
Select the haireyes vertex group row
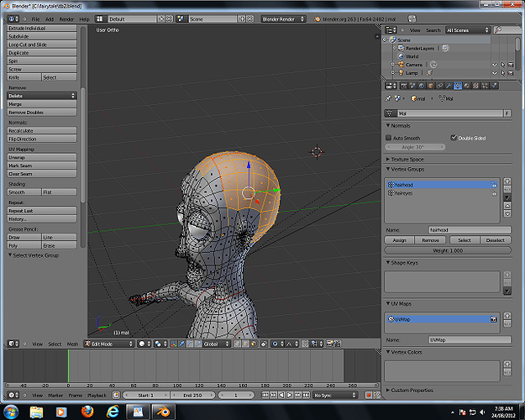[x=442, y=193]
